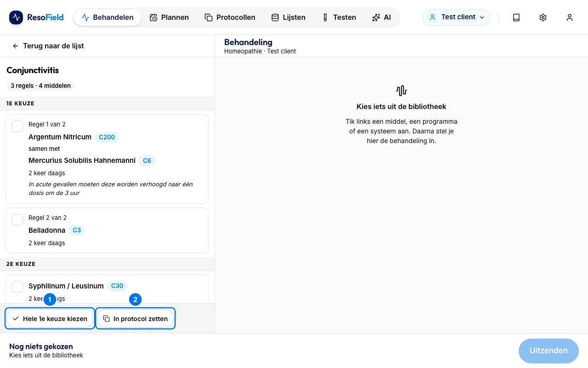The width and height of the screenshot is (588, 368).
Task: Click the AI sparkles icon
Action: click(376, 17)
